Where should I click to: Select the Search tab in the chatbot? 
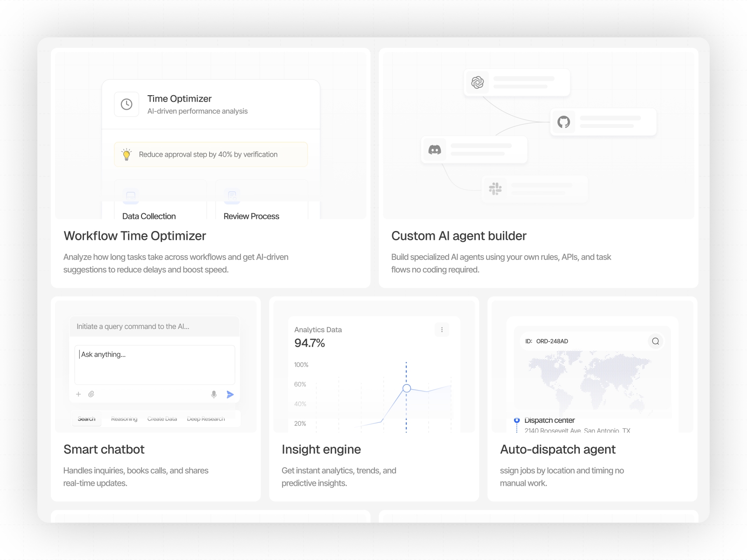86,419
